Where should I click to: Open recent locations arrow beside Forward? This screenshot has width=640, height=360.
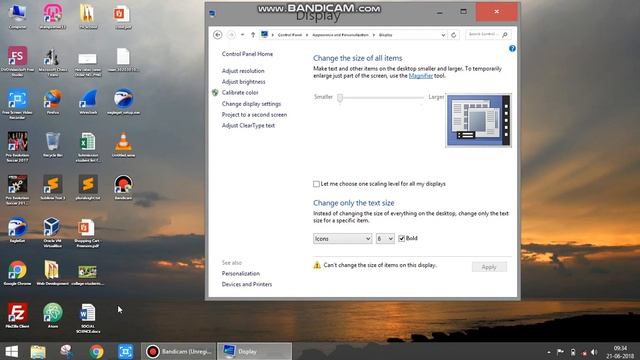pyautogui.click(x=242, y=35)
